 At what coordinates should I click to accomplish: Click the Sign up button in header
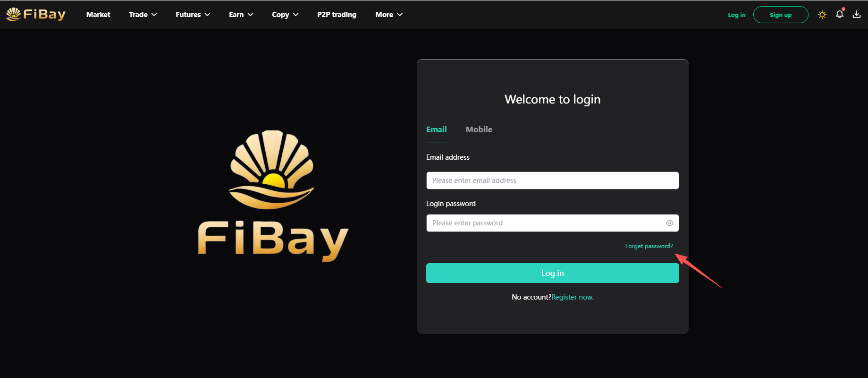780,15
